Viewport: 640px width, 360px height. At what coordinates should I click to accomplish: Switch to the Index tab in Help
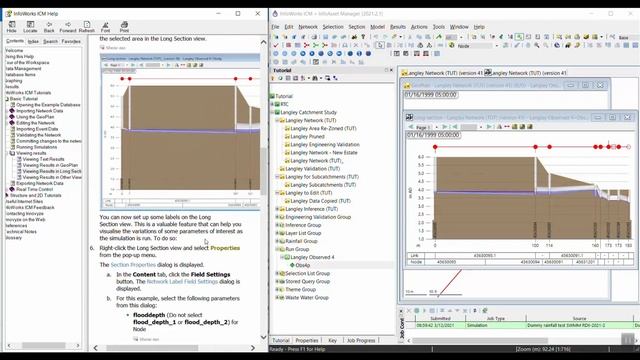(33, 42)
